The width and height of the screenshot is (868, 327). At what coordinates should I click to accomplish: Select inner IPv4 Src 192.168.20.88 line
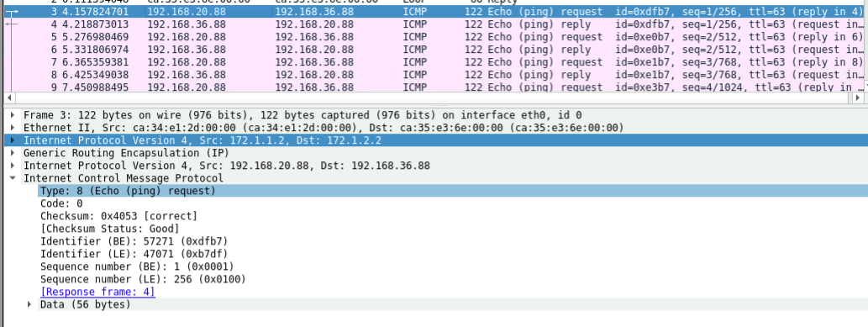click(226, 166)
